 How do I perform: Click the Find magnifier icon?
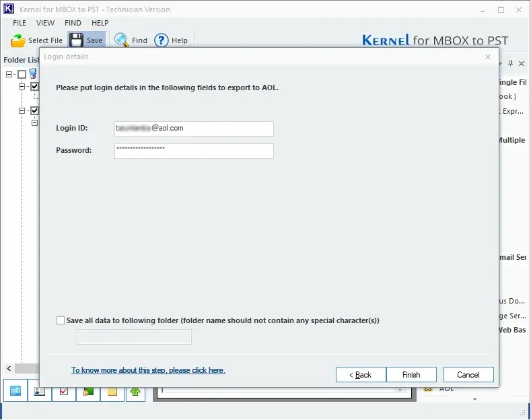click(x=121, y=40)
